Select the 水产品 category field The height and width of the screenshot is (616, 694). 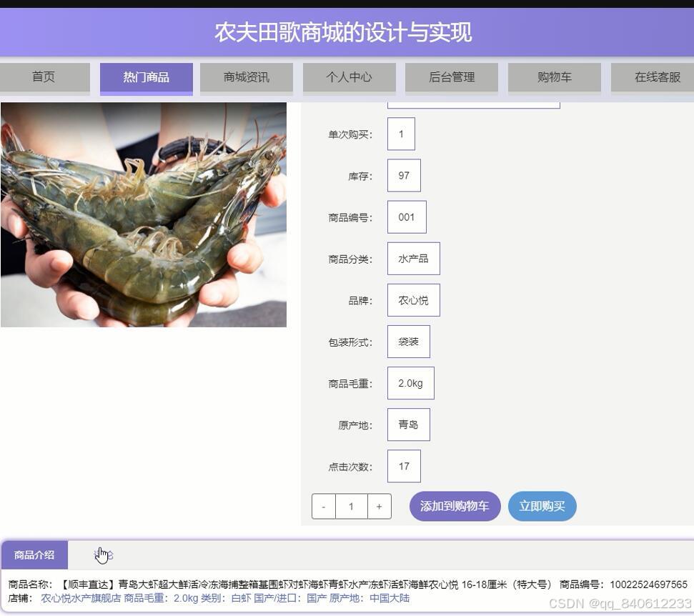413,258
